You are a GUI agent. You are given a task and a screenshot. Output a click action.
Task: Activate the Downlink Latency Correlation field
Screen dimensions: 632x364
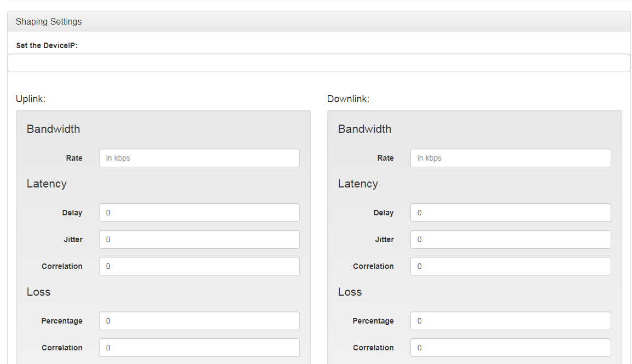point(511,266)
